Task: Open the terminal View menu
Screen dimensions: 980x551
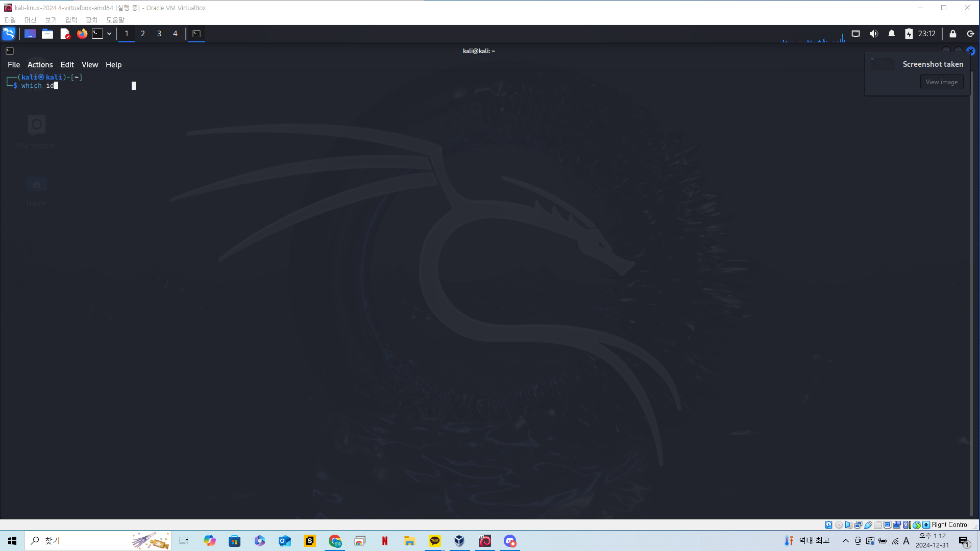Action: coord(89,65)
